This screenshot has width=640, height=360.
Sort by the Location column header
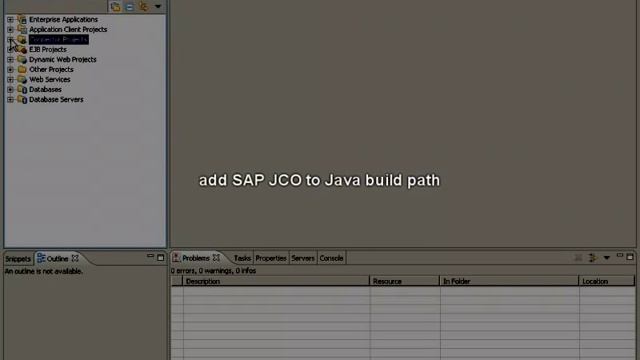tap(607, 281)
